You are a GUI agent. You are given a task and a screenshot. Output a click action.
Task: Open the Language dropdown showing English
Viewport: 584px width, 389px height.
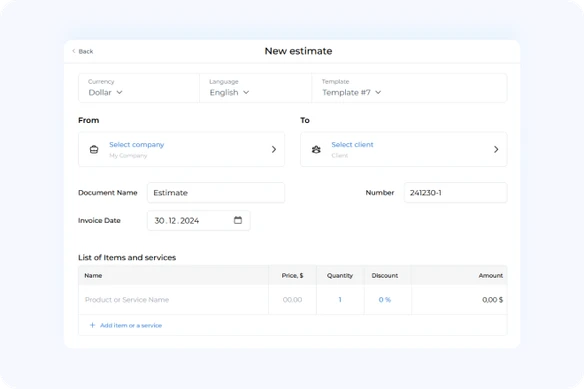(229, 92)
